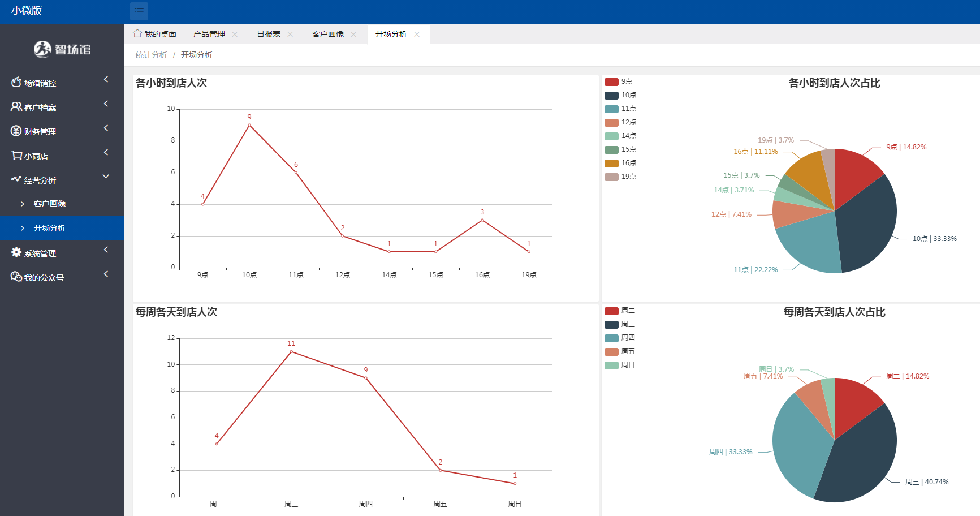Screen dimensions: 980x516
Task: Toggle the 10点 legend item
Action: coord(620,96)
